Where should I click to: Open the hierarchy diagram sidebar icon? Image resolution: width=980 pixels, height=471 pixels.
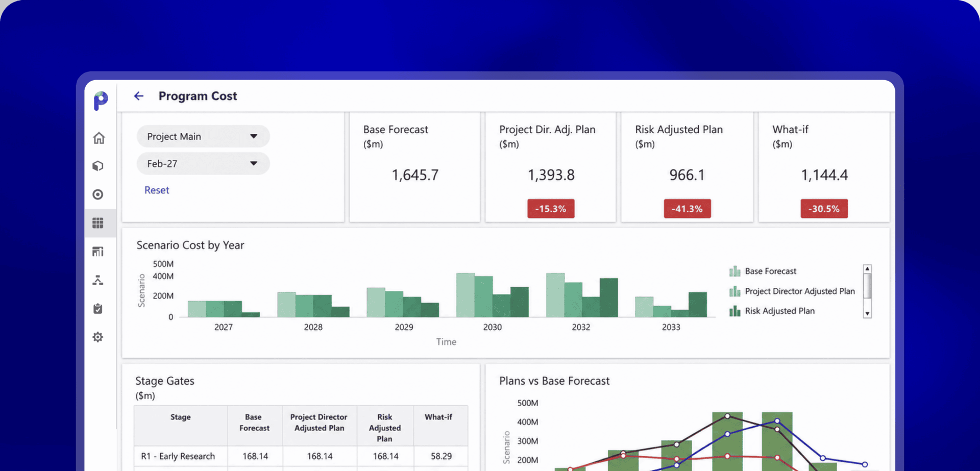coord(98,280)
